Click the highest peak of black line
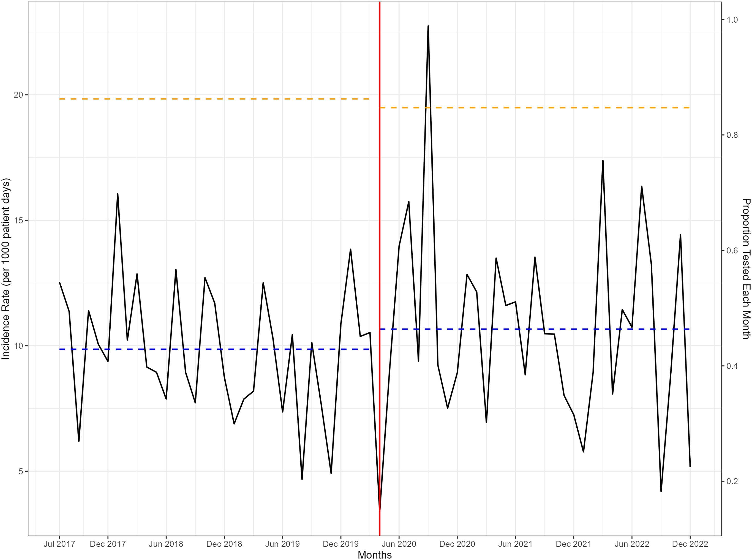Screen dimensions: 752x560 click(428, 26)
